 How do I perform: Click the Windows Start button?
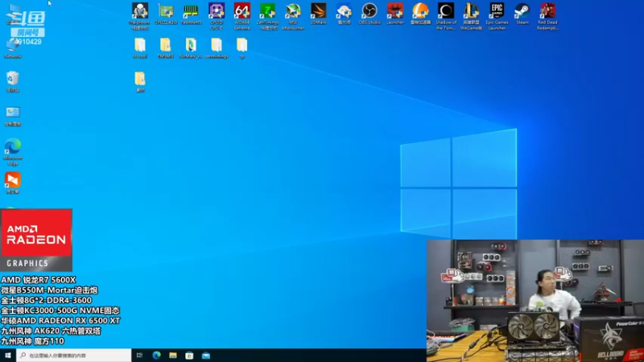[x=8, y=356]
